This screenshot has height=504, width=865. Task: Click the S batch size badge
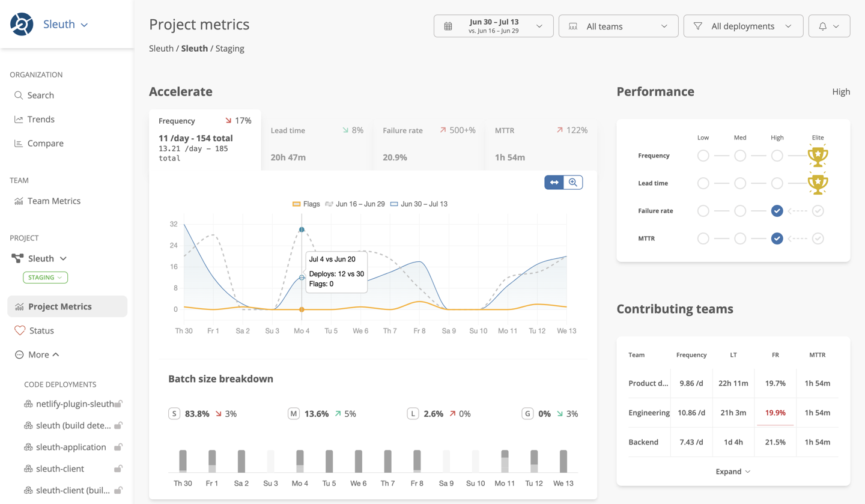point(174,413)
